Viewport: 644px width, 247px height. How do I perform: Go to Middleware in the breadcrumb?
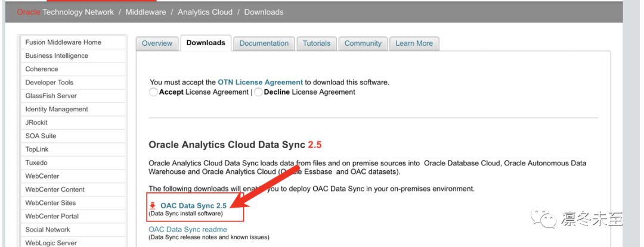point(146,12)
